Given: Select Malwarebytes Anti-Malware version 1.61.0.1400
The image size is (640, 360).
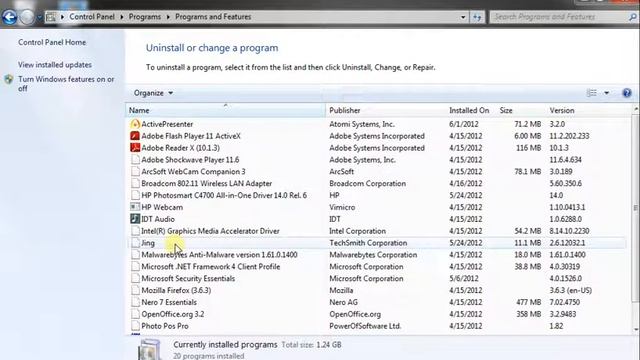Looking at the screenshot, I should (219, 255).
